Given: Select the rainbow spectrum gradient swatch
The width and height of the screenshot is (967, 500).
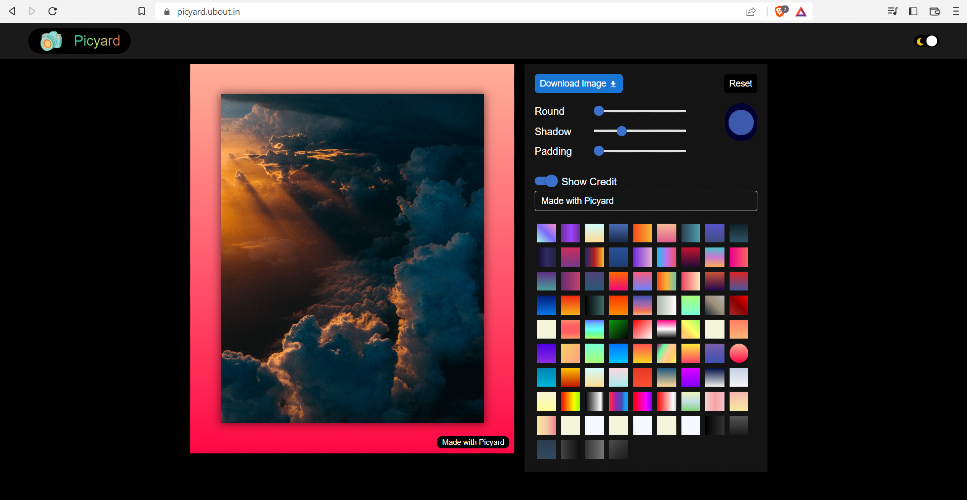Looking at the screenshot, I should 570,401.
